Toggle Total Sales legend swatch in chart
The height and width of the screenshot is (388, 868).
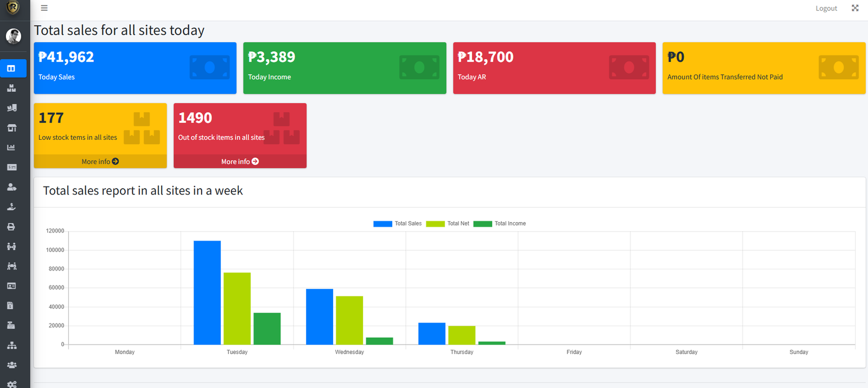point(382,224)
